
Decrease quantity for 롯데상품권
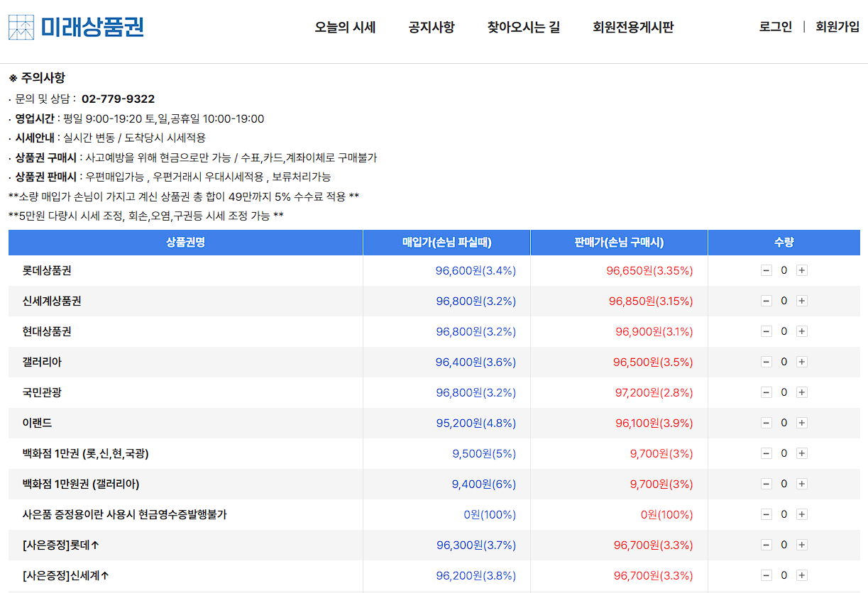point(766,270)
